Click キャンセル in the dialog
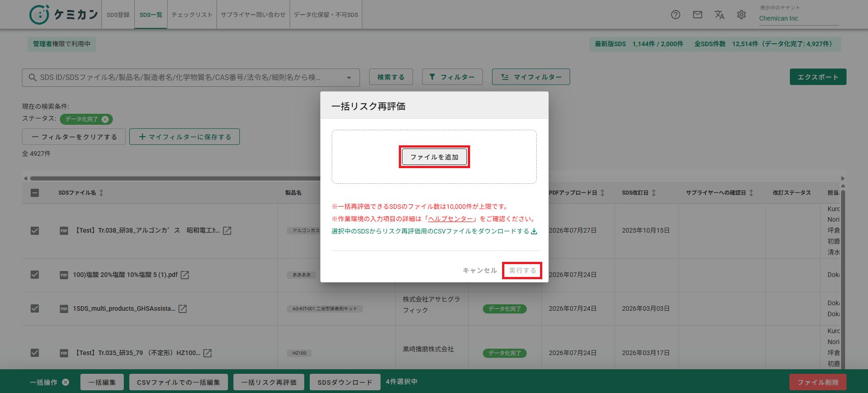Viewport: 868px width, 393px height. (480, 271)
